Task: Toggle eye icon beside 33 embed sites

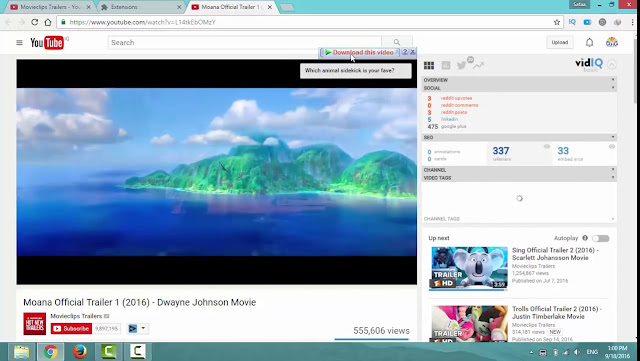Action: [611, 147]
